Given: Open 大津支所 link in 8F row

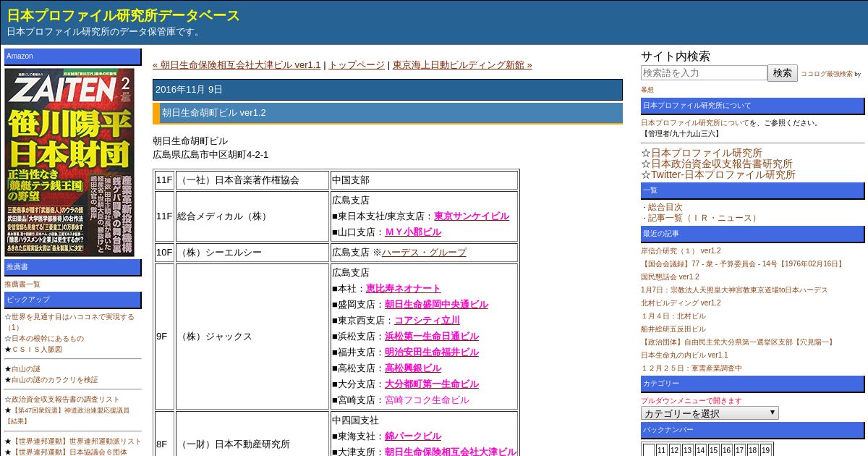Looking at the screenshot, I should (x=451, y=452).
